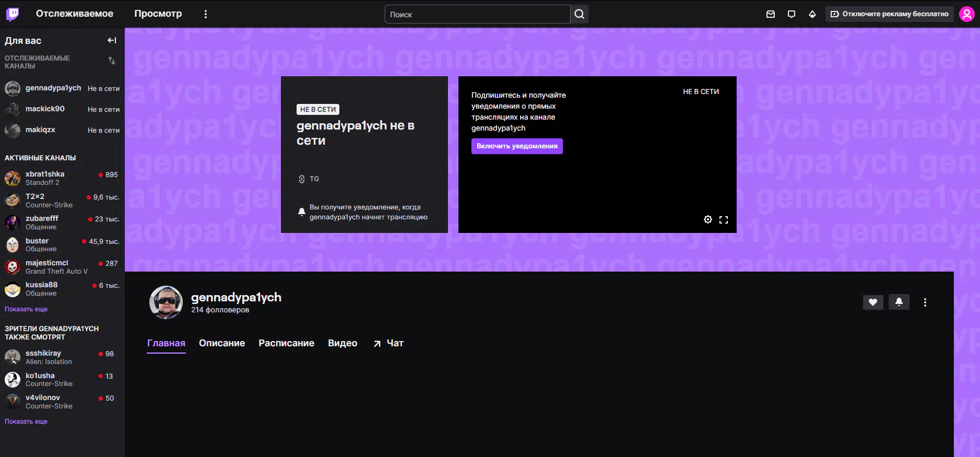
Task: Collapse the 'Для вас' sidebar
Action: (112, 40)
